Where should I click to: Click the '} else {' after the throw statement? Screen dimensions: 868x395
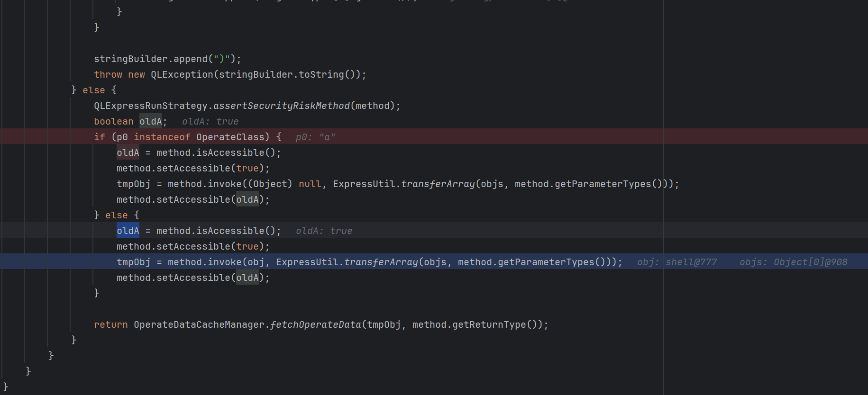pos(94,90)
